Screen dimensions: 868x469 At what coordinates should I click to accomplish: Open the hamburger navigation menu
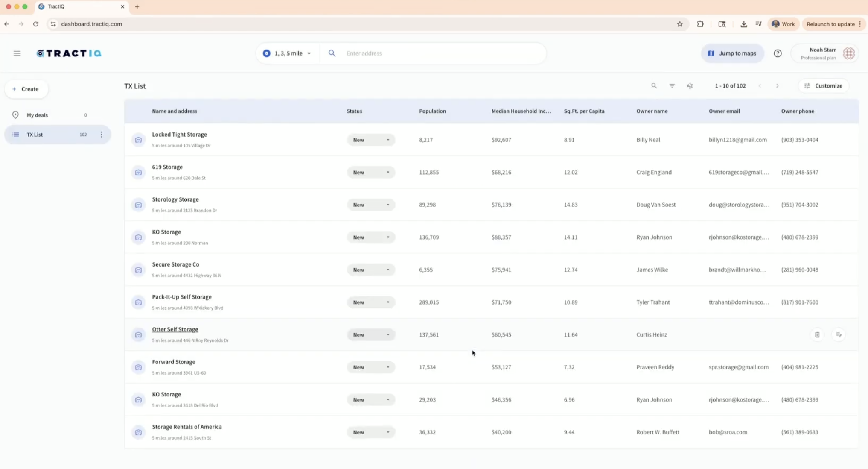click(x=17, y=53)
